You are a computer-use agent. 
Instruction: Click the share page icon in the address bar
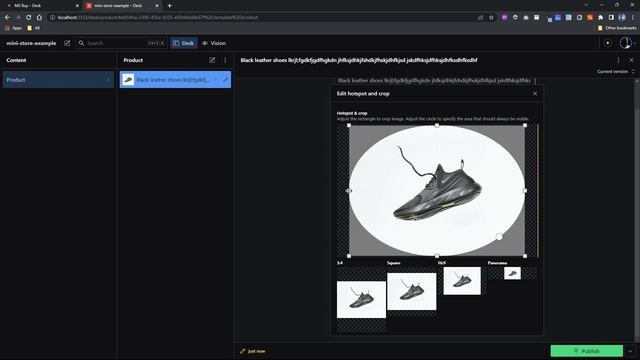(x=480, y=18)
